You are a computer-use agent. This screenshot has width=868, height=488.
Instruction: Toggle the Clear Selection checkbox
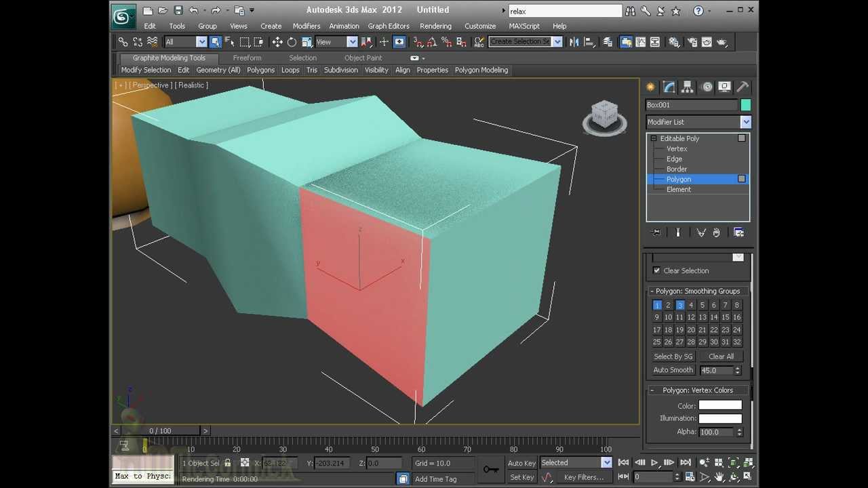tap(656, 270)
